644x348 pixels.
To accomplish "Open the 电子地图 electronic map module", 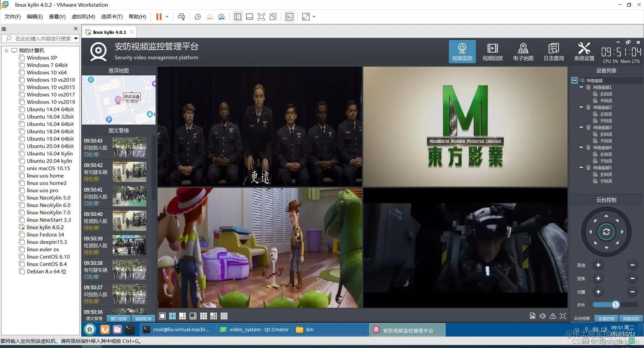I will click(523, 51).
